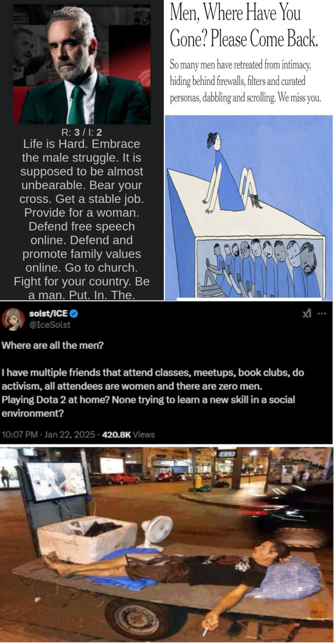The width and height of the screenshot is (334, 644).
Task: Click the 10:07 PM Jan 22, 2025 timestamp
Action: [x=48, y=434]
